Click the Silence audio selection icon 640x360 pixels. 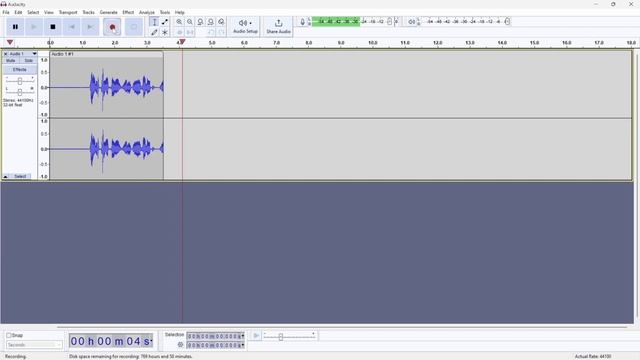(x=190, y=32)
